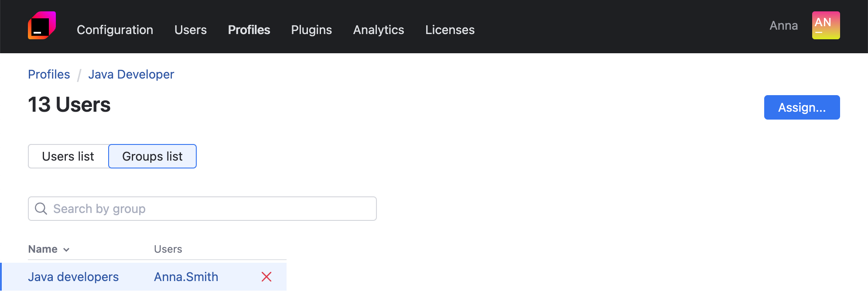
Task: Remove Java developers group with red X
Action: click(x=267, y=277)
